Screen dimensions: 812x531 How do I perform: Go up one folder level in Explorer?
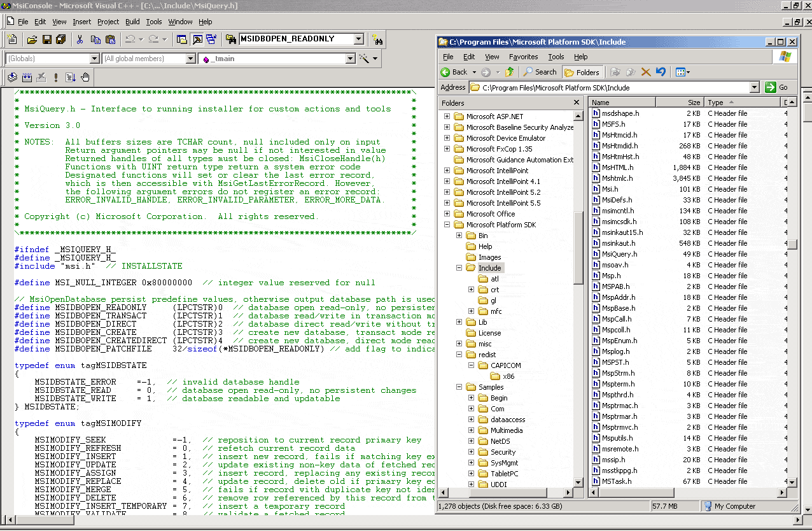click(x=509, y=72)
